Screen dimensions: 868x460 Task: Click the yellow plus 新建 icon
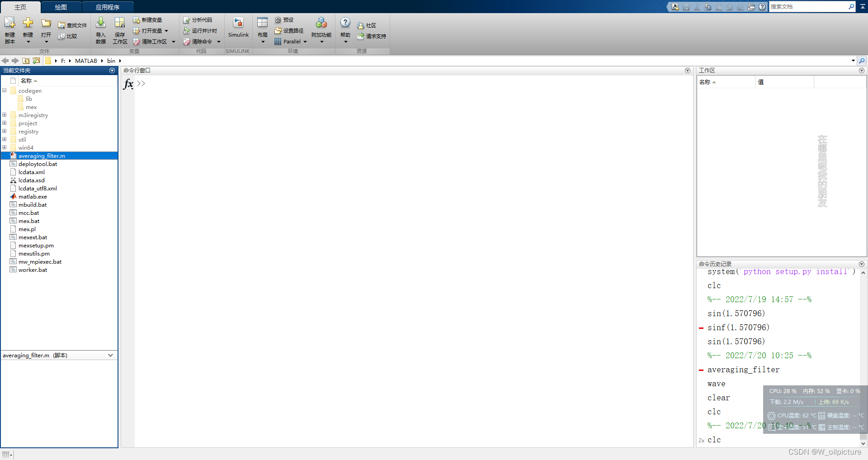(x=28, y=23)
